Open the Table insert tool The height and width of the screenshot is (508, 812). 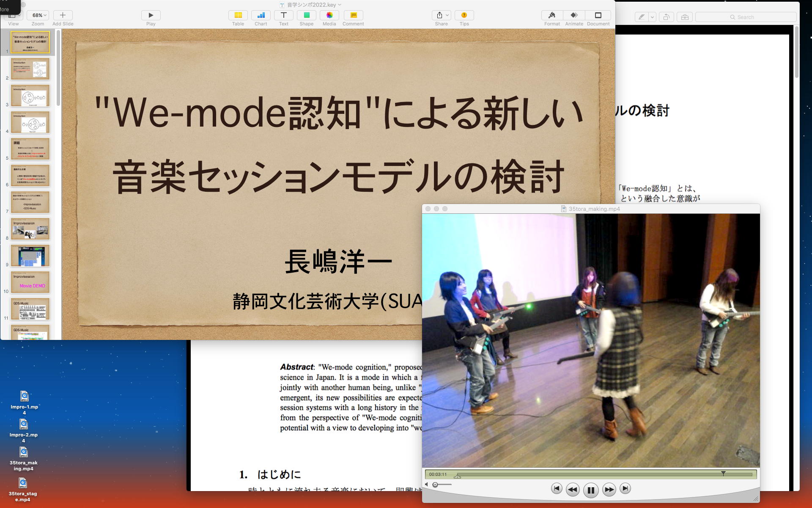click(238, 16)
